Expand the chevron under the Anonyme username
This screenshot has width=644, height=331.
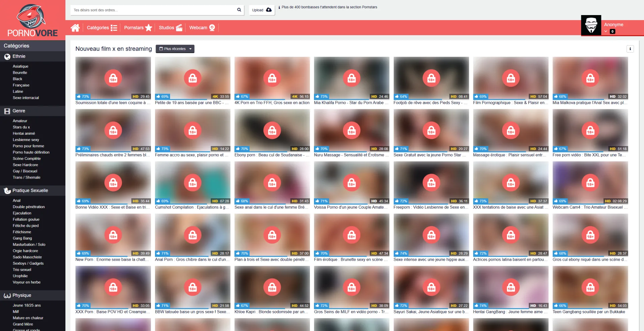pyautogui.click(x=606, y=31)
